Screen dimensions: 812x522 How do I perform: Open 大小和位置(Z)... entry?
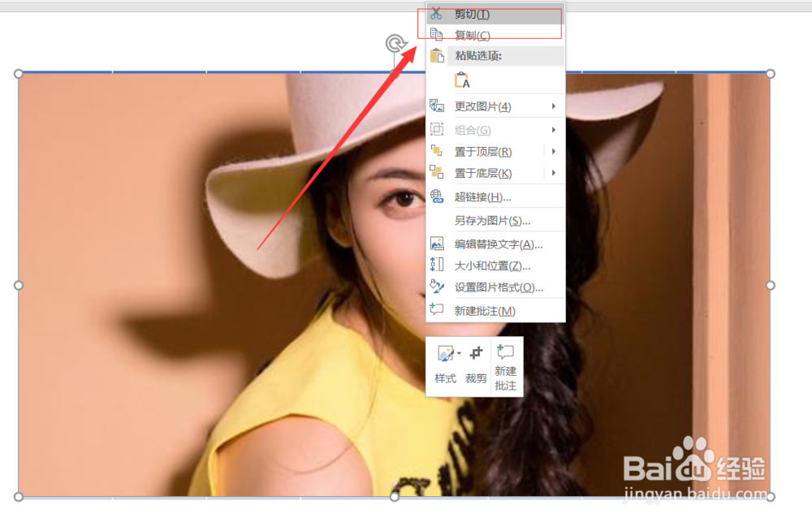(495, 266)
